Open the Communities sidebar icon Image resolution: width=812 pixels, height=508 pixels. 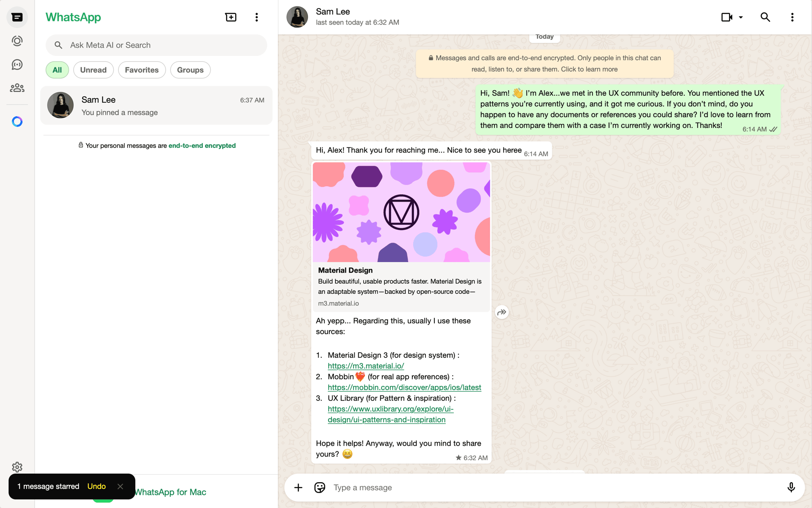pos(17,88)
